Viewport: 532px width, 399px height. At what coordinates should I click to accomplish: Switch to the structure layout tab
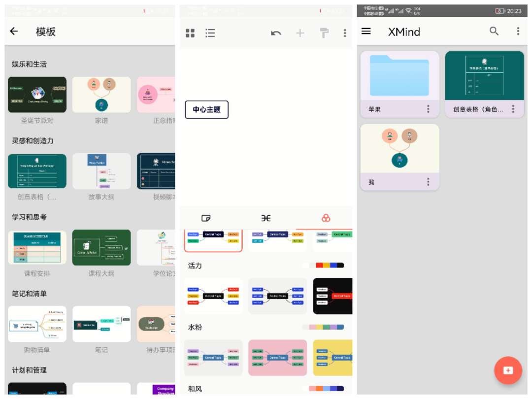(266, 218)
